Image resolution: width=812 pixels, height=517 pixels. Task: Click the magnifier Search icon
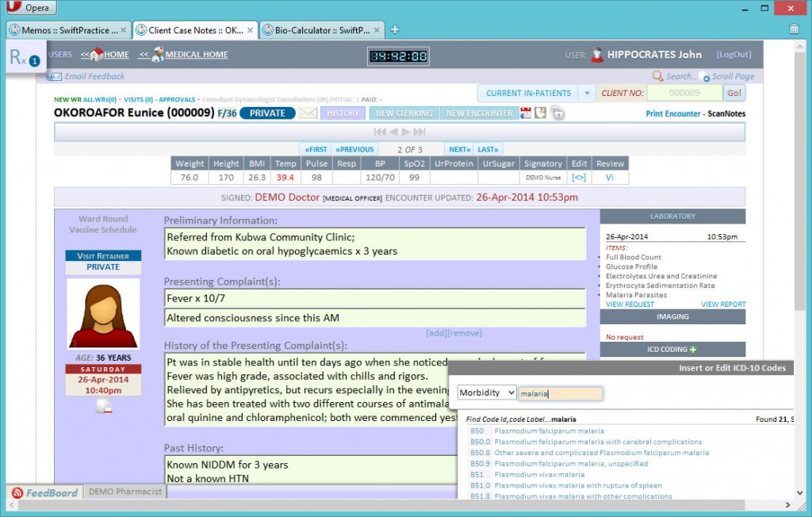click(657, 77)
